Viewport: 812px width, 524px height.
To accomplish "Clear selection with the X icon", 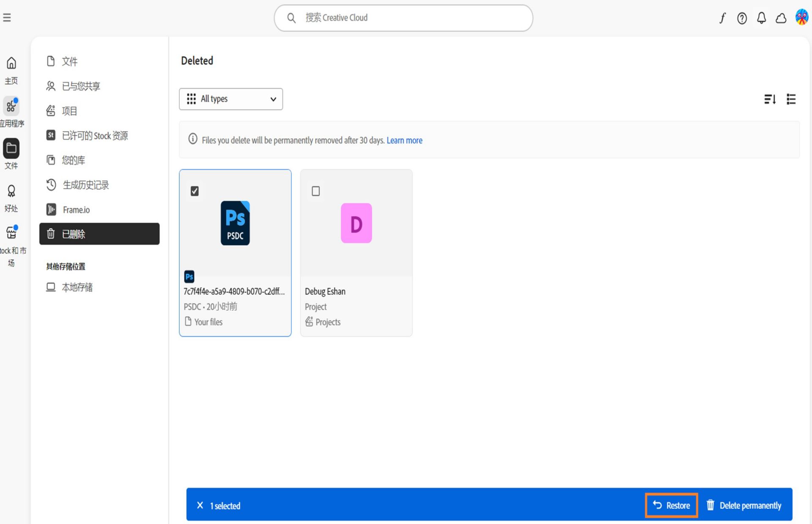I will (x=200, y=505).
